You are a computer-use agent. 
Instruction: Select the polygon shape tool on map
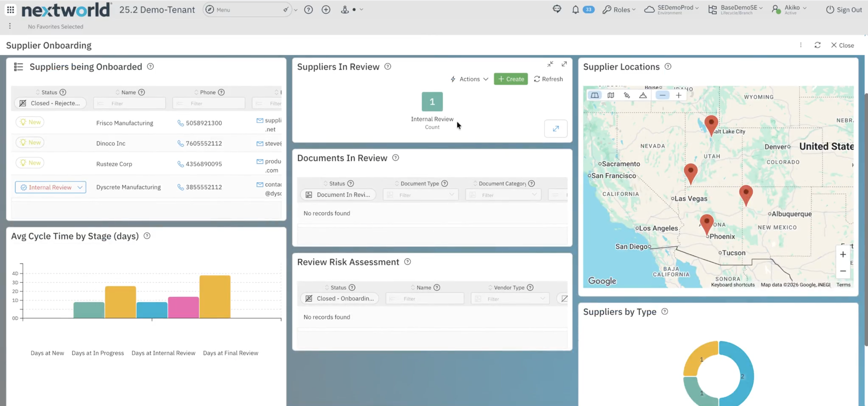click(643, 95)
